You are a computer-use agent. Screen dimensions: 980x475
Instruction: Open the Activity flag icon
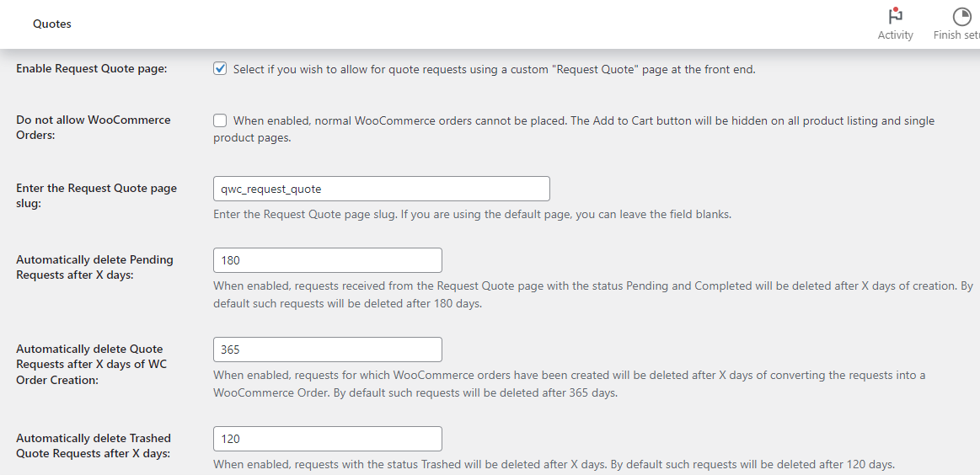tap(895, 17)
